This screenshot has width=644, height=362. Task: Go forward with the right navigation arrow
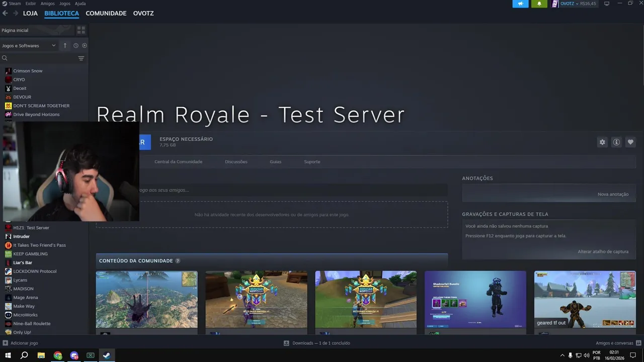click(x=16, y=13)
